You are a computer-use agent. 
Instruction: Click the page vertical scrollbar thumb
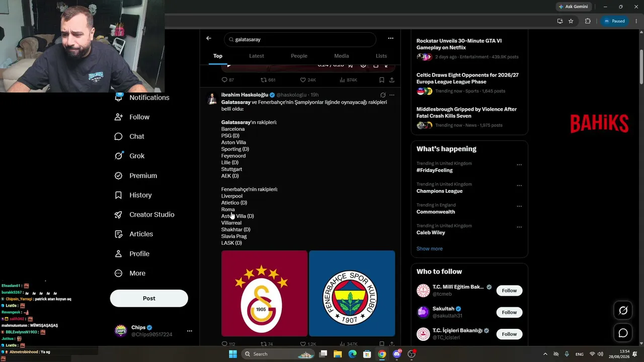(x=641, y=67)
